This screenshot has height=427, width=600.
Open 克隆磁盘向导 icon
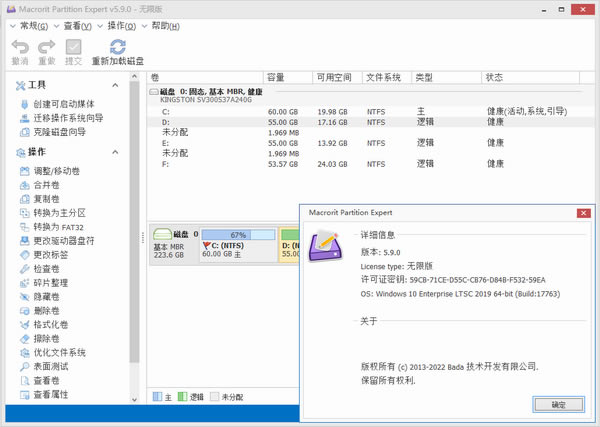pos(24,132)
